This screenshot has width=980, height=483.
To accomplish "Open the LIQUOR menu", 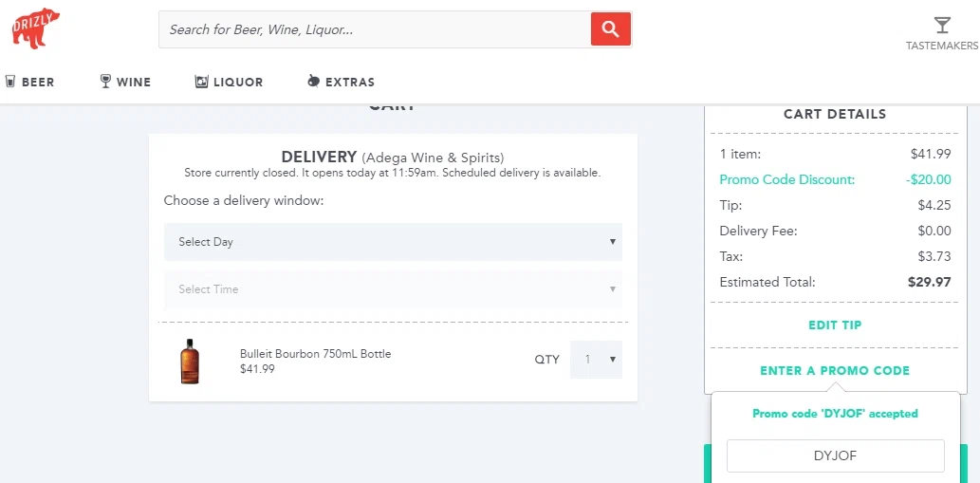I will pyautogui.click(x=238, y=82).
